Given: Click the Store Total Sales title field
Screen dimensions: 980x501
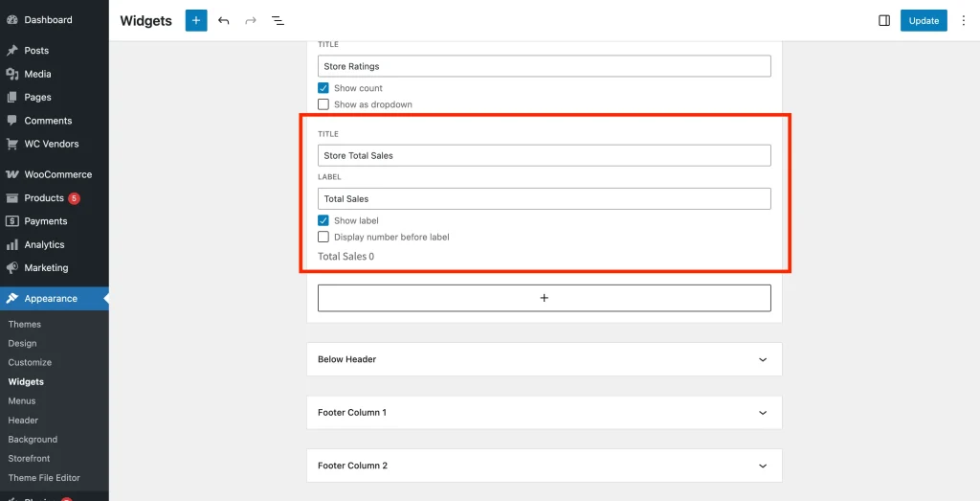Looking at the screenshot, I should (x=544, y=155).
